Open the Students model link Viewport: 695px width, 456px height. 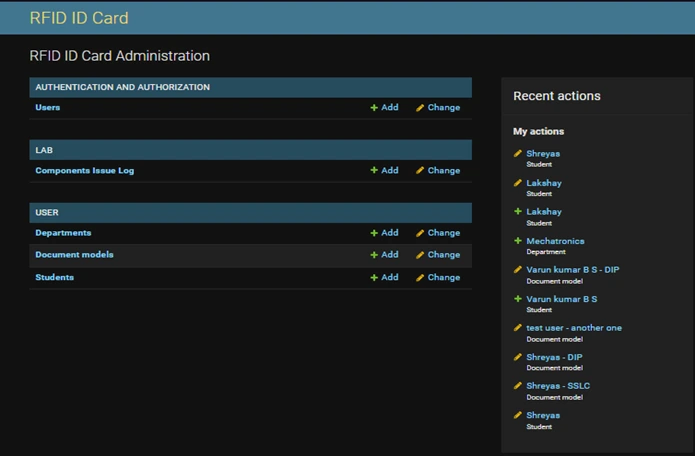tap(55, 277)
